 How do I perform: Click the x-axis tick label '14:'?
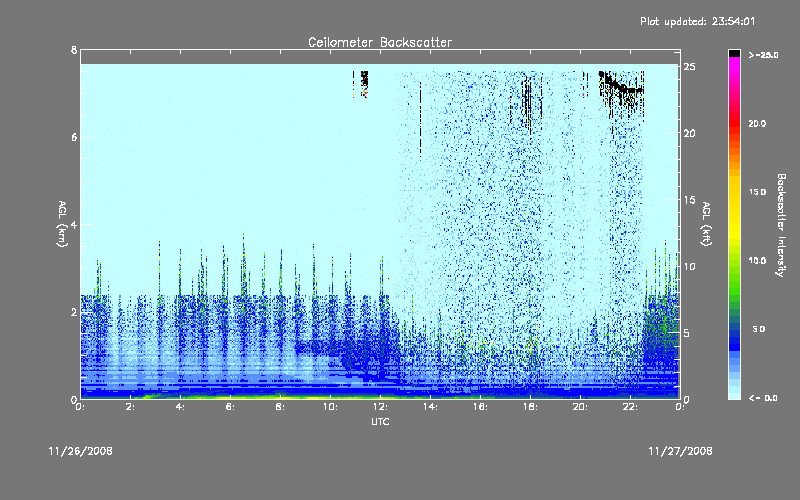(431, 407)
